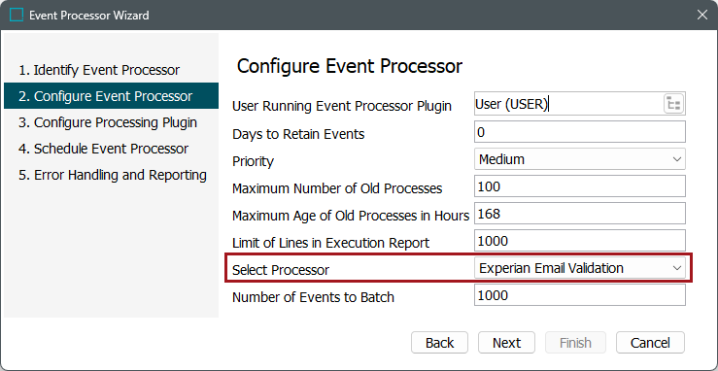Open user picker icon in User field

click(674, 104)
